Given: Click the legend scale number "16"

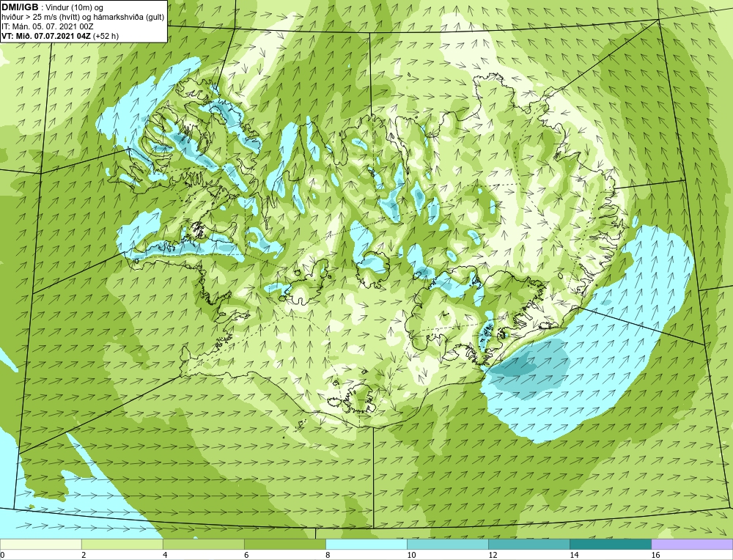Looking at the screenshot, I should pyautogui.click(x=655, y=556).
